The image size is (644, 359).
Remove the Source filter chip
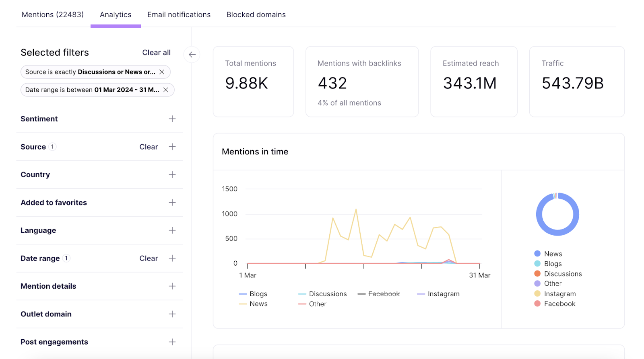tap(162, 72)
